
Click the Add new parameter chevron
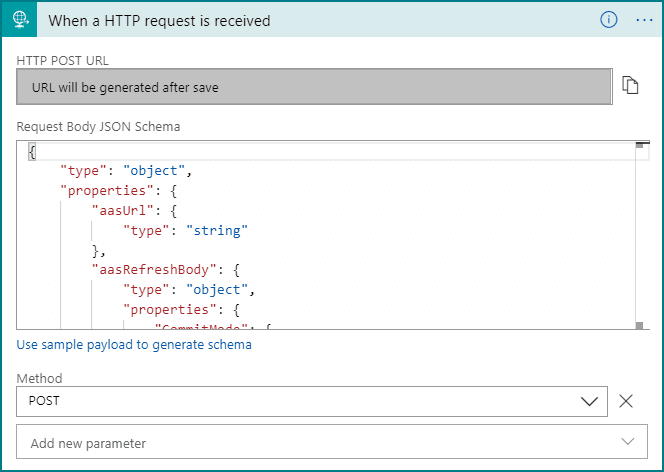click(627, 442)
